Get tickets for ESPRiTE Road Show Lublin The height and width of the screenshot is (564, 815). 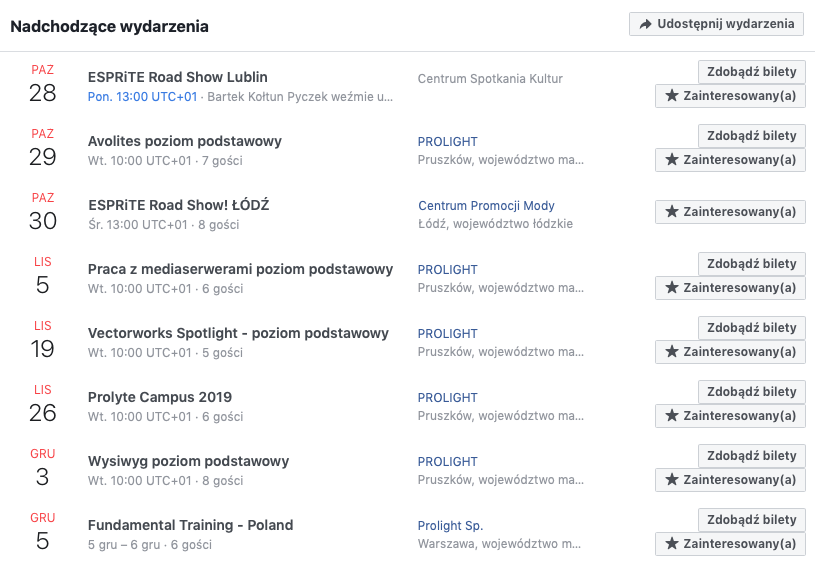click(x=752, y=72)
